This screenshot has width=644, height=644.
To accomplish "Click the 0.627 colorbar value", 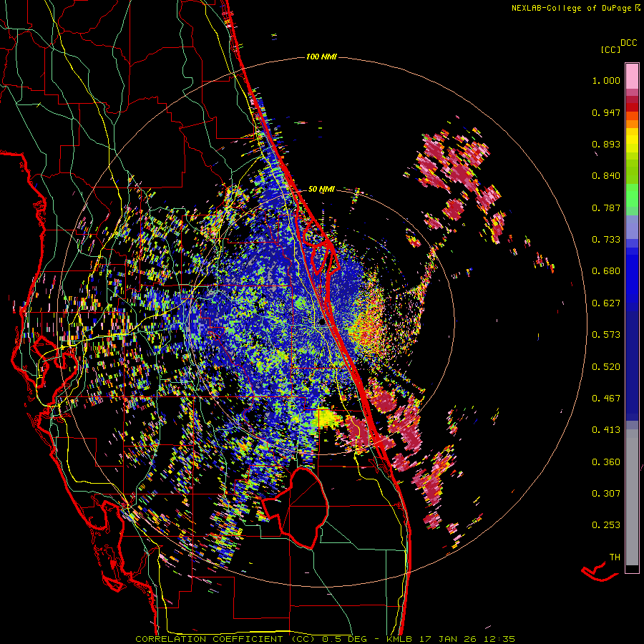I will coord(606,303).
